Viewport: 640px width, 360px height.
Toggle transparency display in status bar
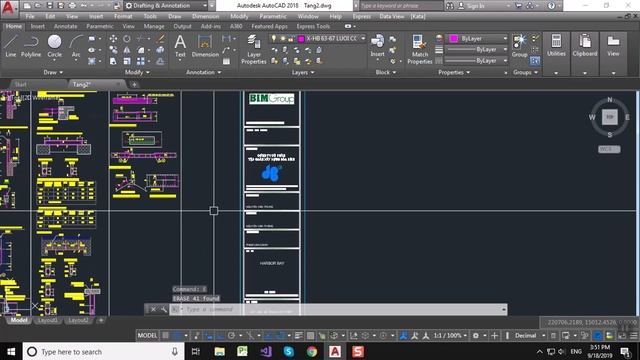click(x=311, y=336)
